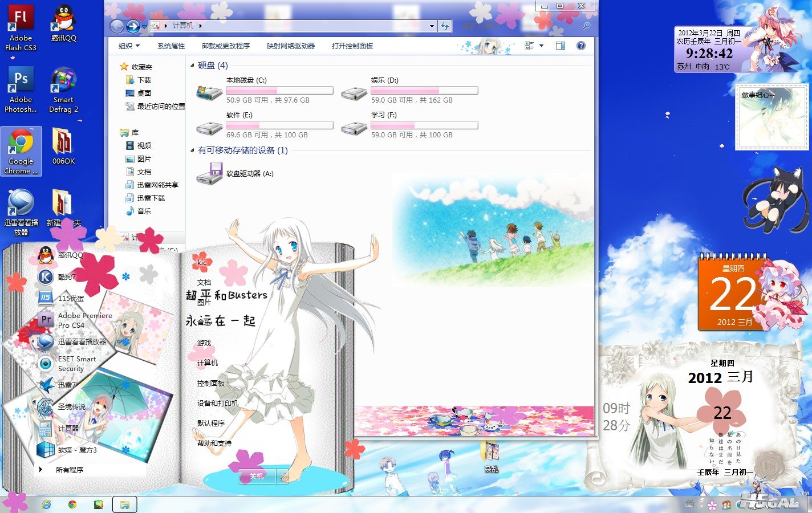Screen dimensions: 812x513
Task: Open 计算机 from Start menu right column
Action: pos(208,363)
